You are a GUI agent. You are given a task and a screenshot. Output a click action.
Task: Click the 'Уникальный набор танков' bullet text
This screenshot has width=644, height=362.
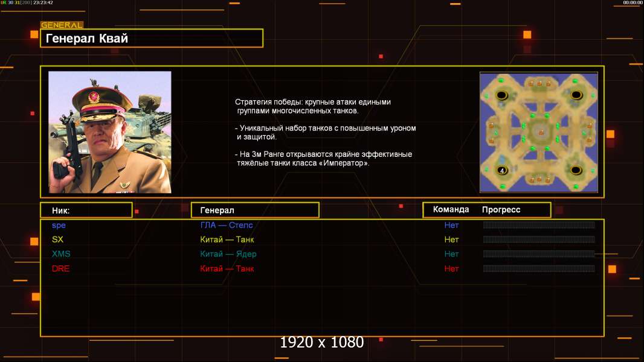[325, 132]
